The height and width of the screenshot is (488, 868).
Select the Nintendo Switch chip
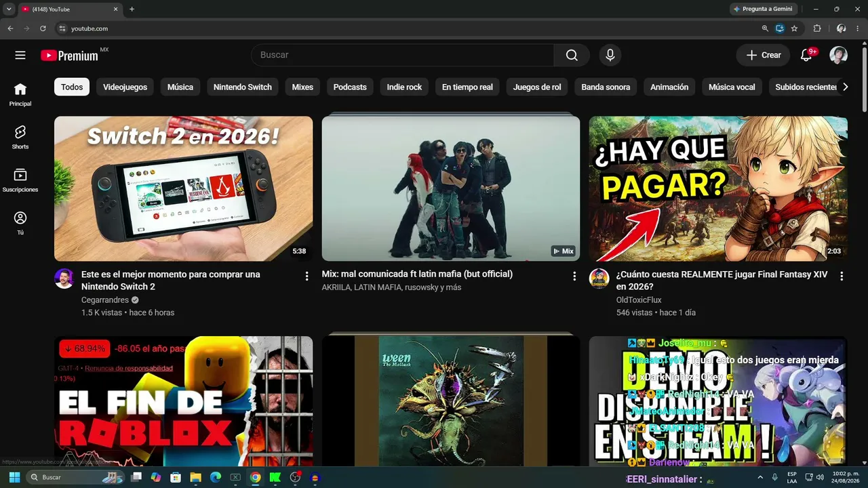click(243, 87)
